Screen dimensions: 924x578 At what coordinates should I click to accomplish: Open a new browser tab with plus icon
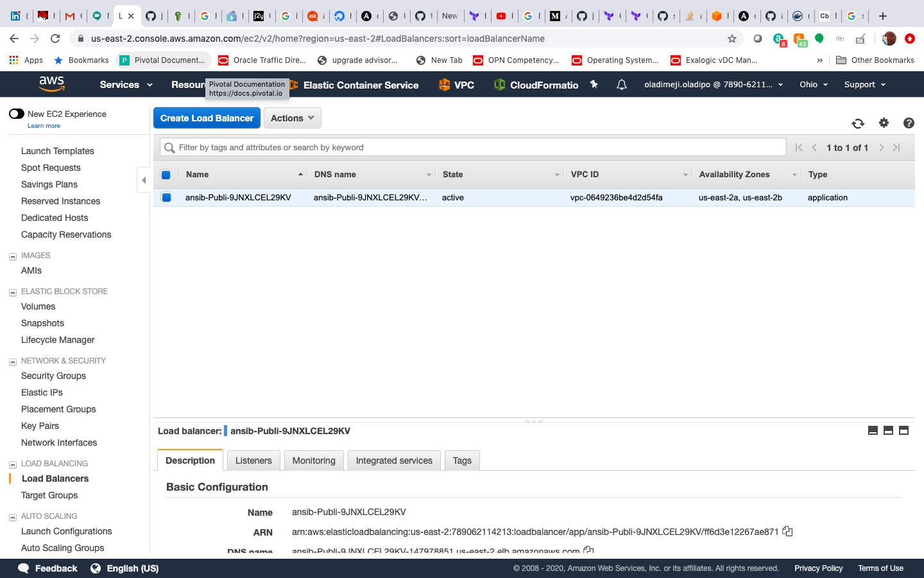883,16
